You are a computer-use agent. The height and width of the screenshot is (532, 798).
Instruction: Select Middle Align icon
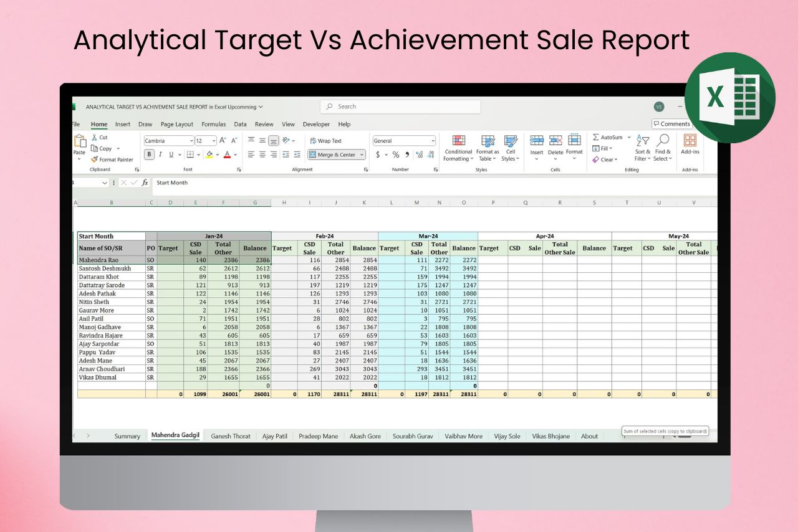tap(262, 140)
